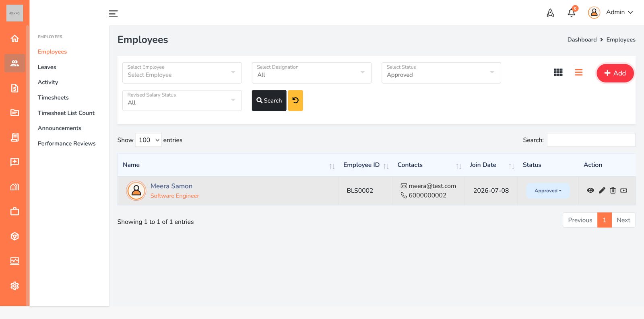
Task: Click the cube package sidebar icon
Action: point(14,237)
